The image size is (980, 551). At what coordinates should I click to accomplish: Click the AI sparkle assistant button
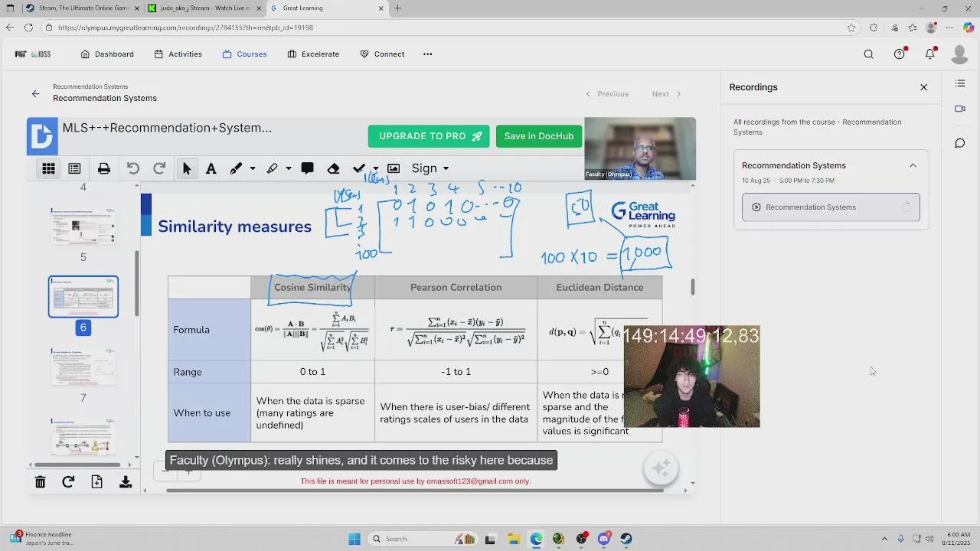[661, 468]
